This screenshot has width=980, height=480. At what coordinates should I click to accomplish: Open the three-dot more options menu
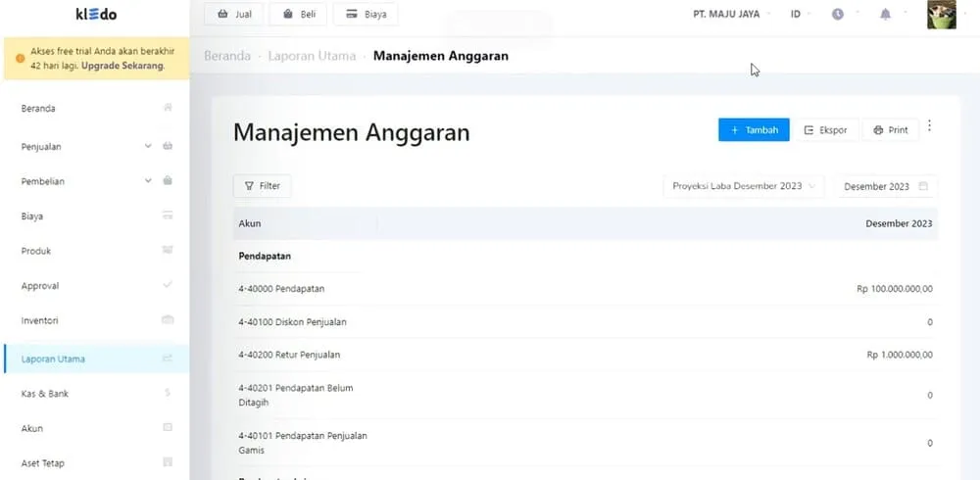click(929, 125)
